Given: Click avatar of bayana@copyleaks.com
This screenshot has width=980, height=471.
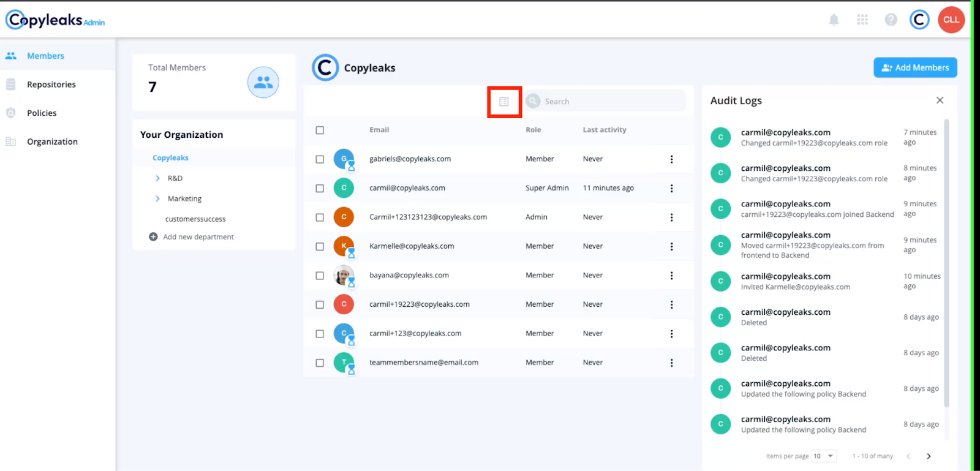Looking at the screenshot, I should click(344, 276).
